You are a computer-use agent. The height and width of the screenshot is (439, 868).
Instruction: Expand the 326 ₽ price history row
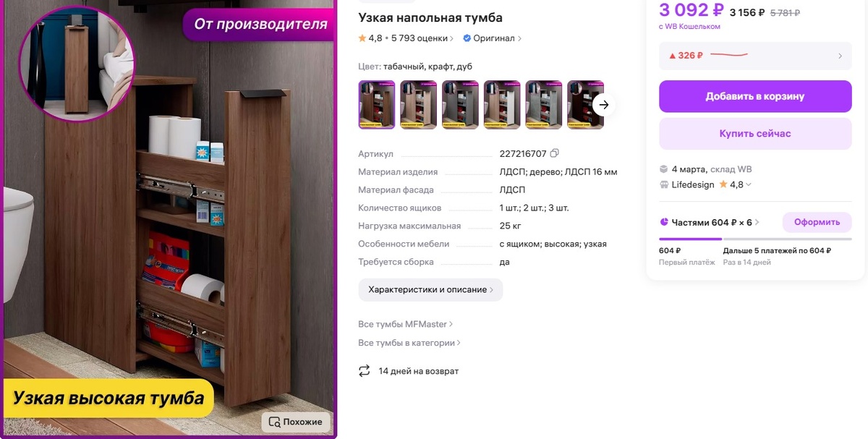[755, 56]
